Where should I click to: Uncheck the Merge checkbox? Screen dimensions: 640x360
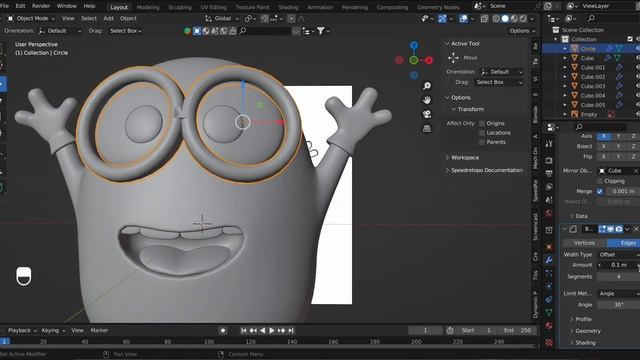(600, 191)
